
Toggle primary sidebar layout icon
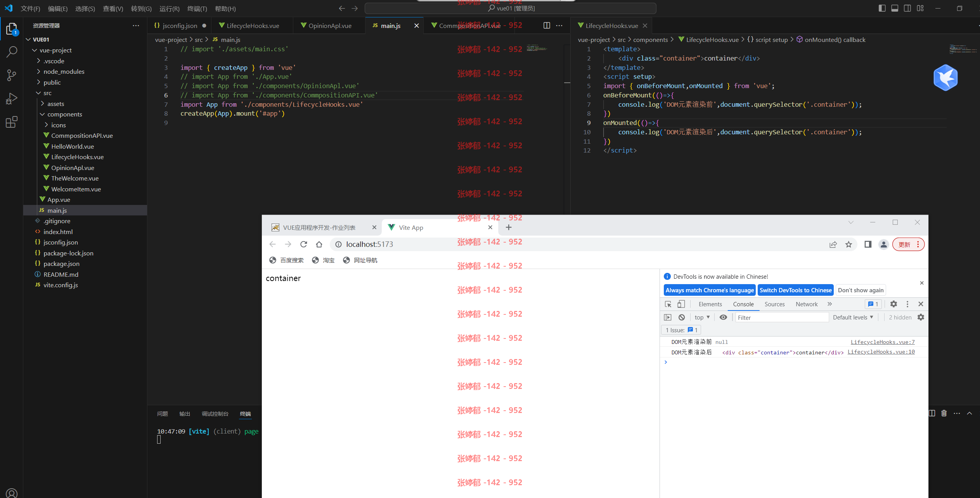click(x=882, y=8)
